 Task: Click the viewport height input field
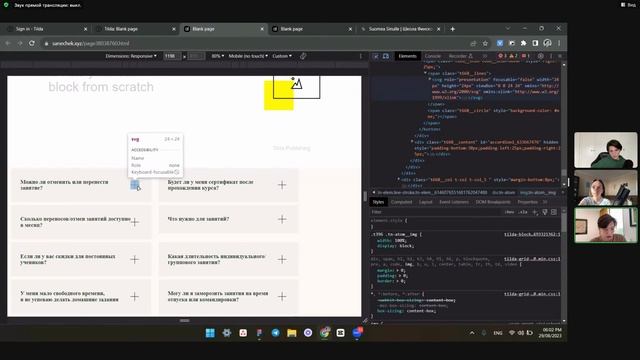tap(196, 56)
